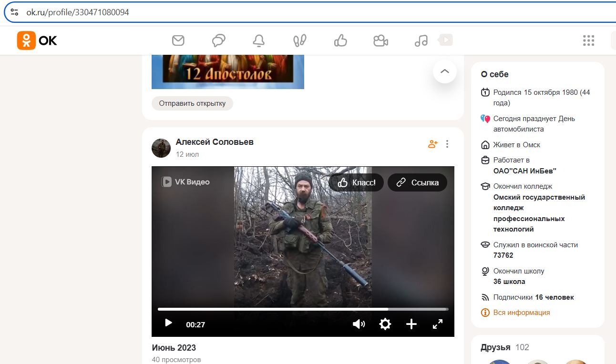Click the globe icon beside 'Окончил школу'
Viewport: 616px width, 364px height.
point(485,271)
